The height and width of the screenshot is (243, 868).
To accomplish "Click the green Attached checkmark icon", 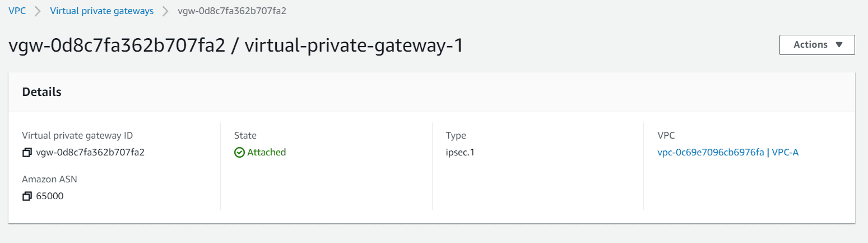I will [239, 153].
